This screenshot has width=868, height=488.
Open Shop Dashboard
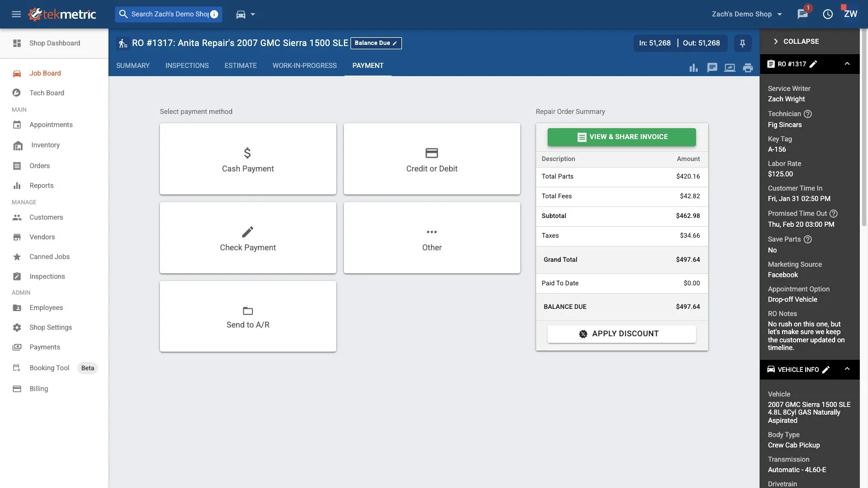tap(54, 43)
